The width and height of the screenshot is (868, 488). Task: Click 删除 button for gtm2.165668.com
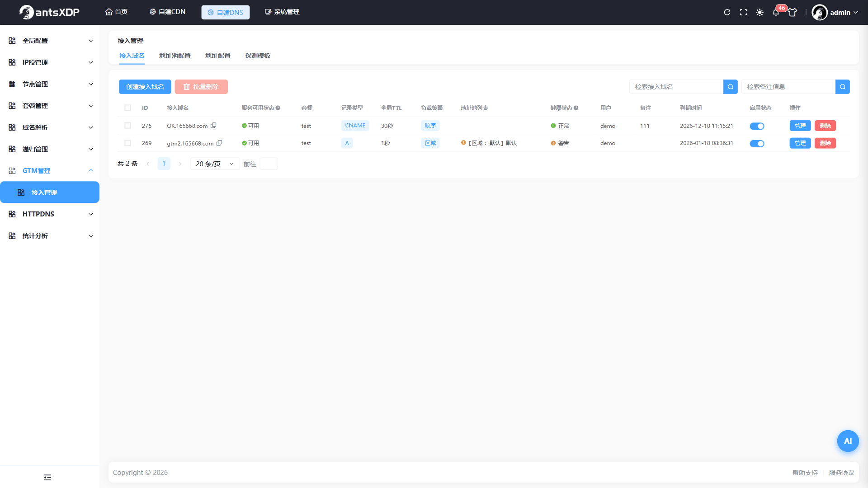pyautogui.click(x=825, y=143)
